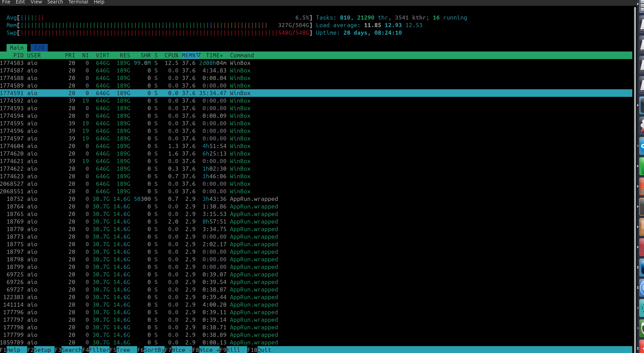This screenshot has width=644, height=353.
Task: Click the F10 Quit function button
Action: click(259, 350)
